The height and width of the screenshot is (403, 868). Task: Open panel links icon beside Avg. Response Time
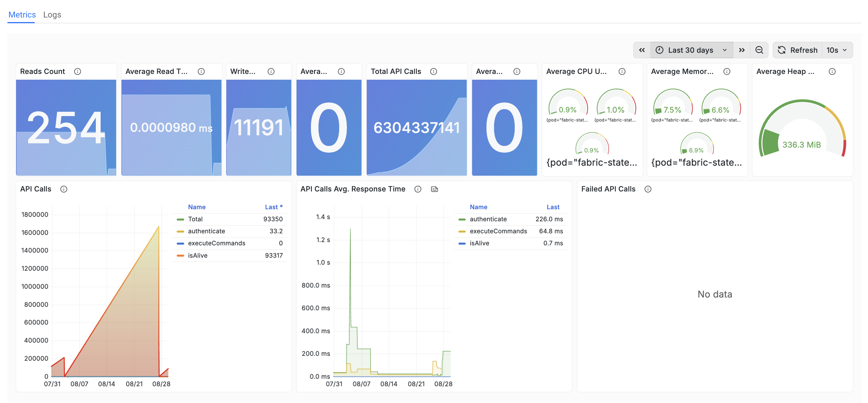point(434,189)
